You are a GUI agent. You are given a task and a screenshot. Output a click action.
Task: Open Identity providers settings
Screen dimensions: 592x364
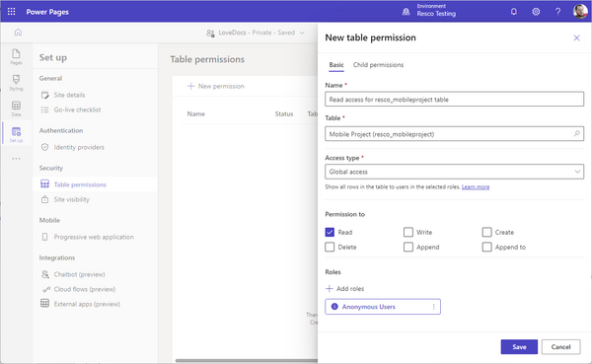point(79,147)
